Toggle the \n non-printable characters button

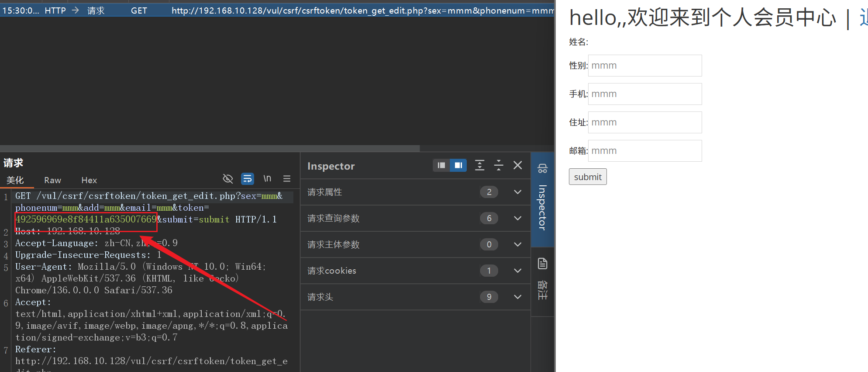pos(267,178)
